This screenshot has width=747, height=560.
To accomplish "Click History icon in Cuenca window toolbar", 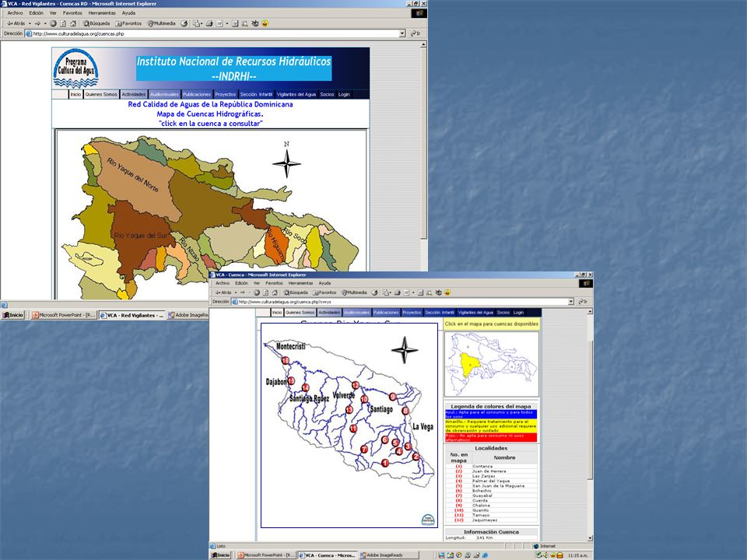I will tap(374, 292).
